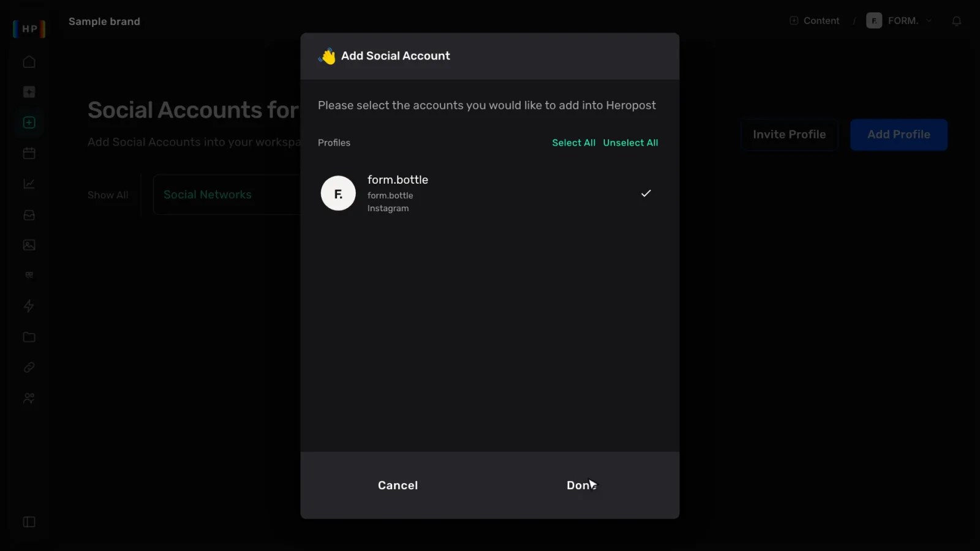Open the calendar sidebar icon
Viewport: 980px width, 551px height.
pyautogui.click(x=29, y=153)
